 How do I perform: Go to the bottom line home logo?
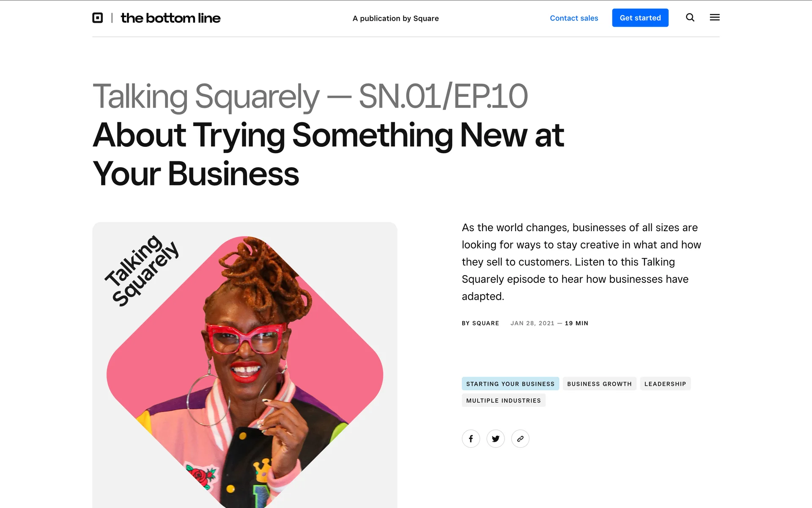click(170, 18)
